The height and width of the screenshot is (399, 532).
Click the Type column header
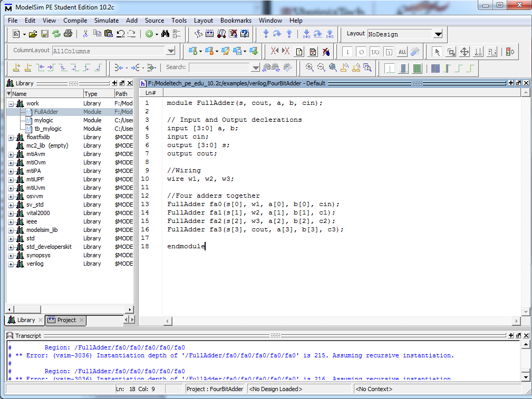[x=91, y=93]
